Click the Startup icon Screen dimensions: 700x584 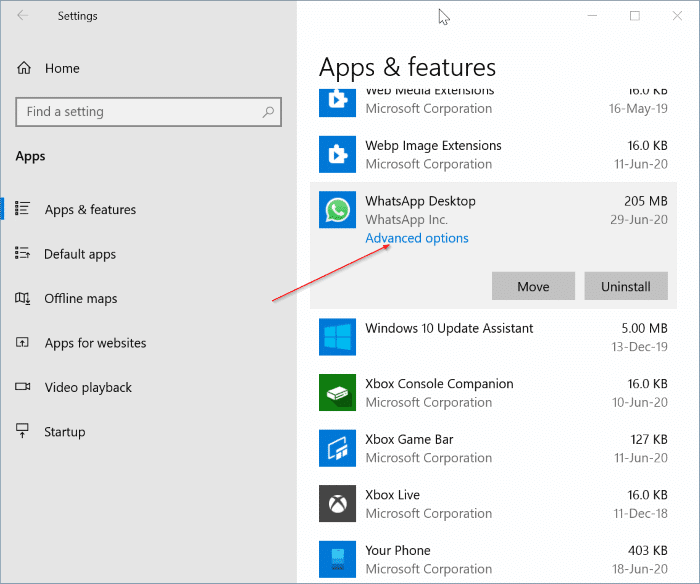22,431
